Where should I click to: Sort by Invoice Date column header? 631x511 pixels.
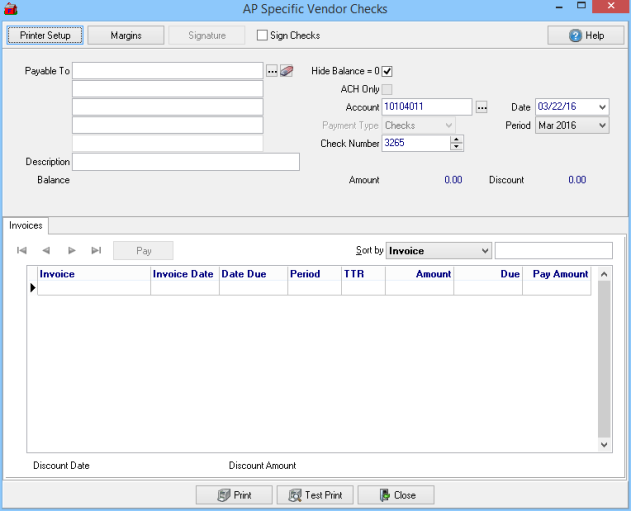(184, 274)
